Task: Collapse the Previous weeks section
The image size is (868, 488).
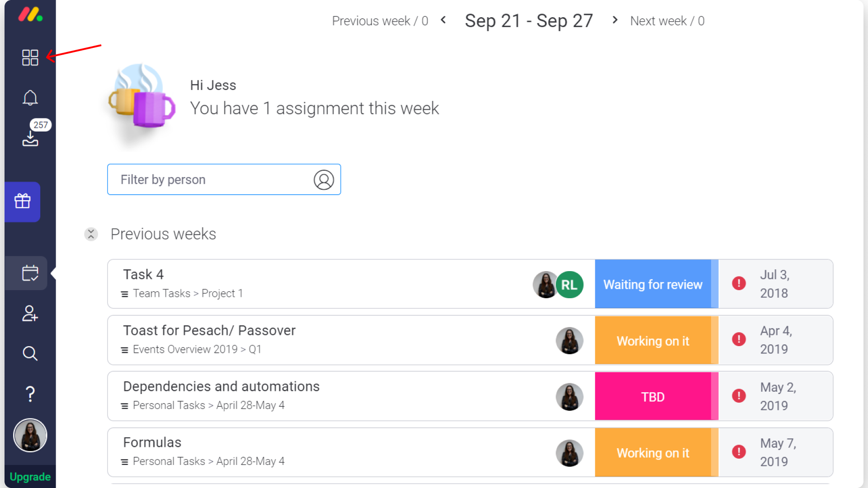Action: click(91, 234)
